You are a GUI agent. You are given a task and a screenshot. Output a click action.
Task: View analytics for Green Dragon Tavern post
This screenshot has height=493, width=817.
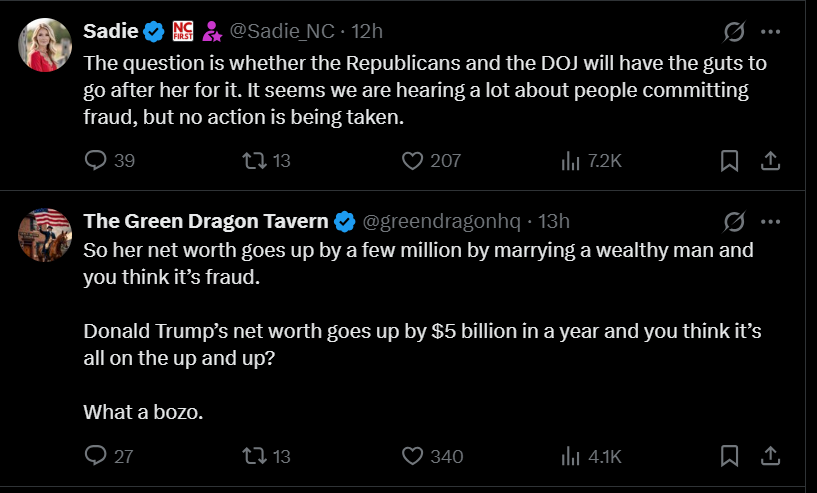coord(572,456)
